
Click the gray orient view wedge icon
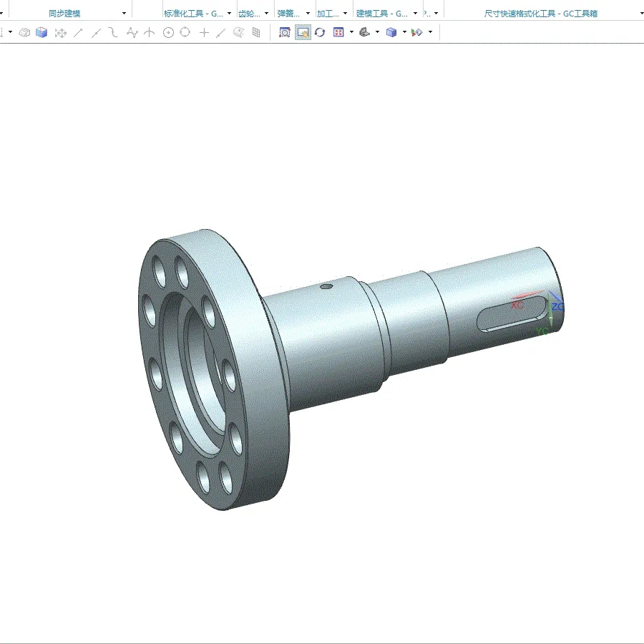[x=365, y=32]
